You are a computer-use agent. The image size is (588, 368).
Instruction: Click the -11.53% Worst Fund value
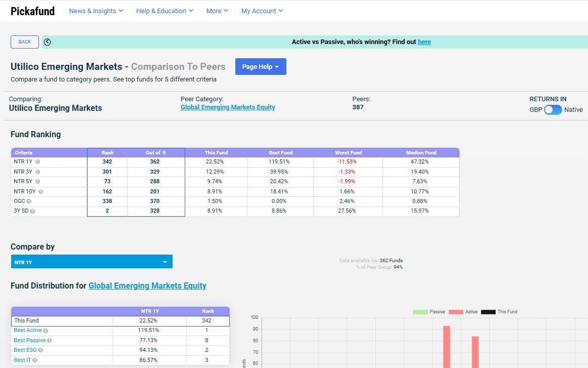[x=347, y=161]
